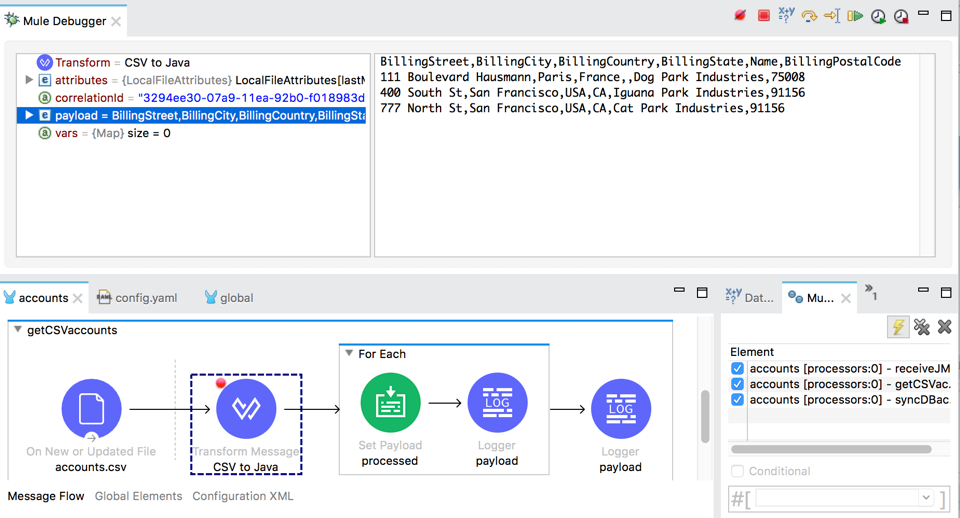Click the conditional expression input field
The width and height of the screenshot is (960, 518).
coord(836,498)
